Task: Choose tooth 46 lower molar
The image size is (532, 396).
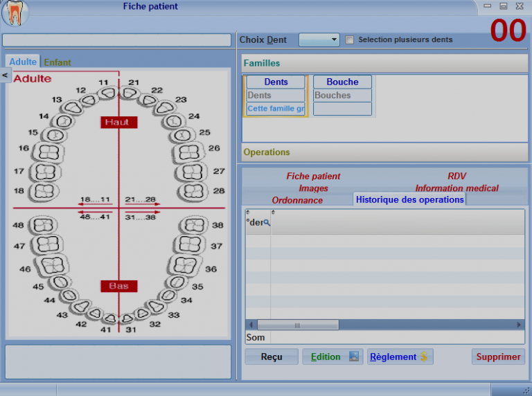Action: pos(52,265)
